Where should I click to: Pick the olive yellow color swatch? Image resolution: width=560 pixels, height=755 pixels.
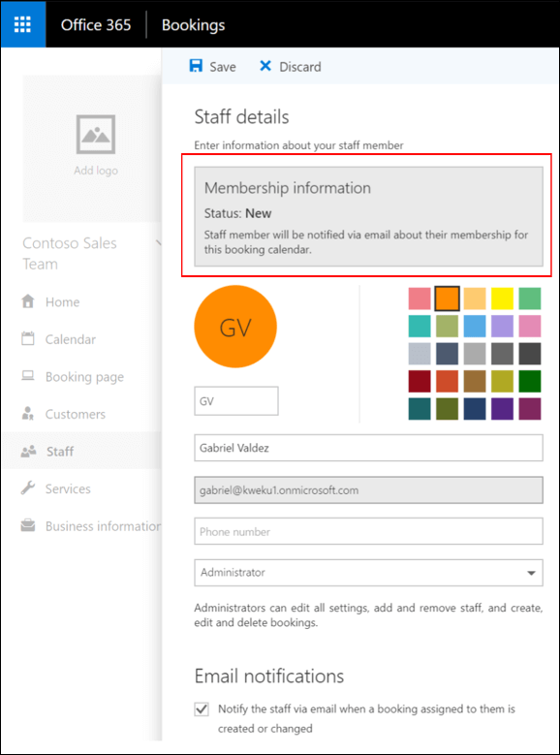coord(502,381)
